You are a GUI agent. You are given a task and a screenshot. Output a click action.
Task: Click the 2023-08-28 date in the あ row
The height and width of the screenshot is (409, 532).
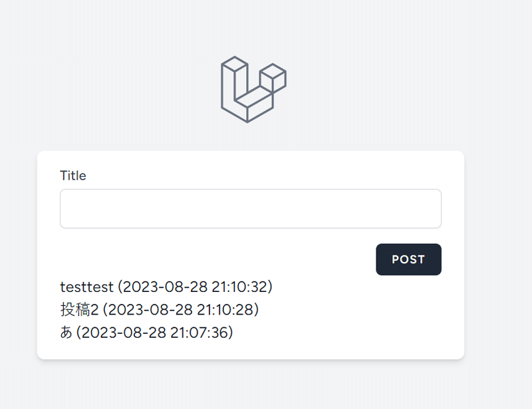coord(124,333)
